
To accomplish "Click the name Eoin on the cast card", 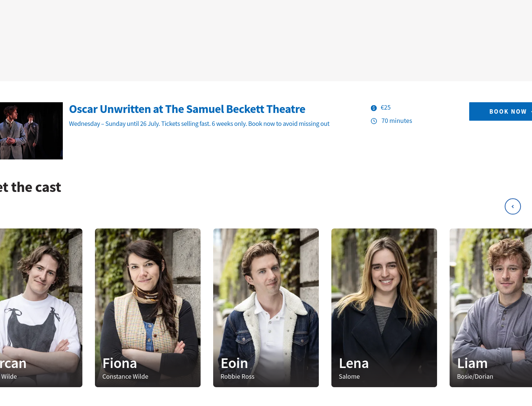I will (234, 363).
